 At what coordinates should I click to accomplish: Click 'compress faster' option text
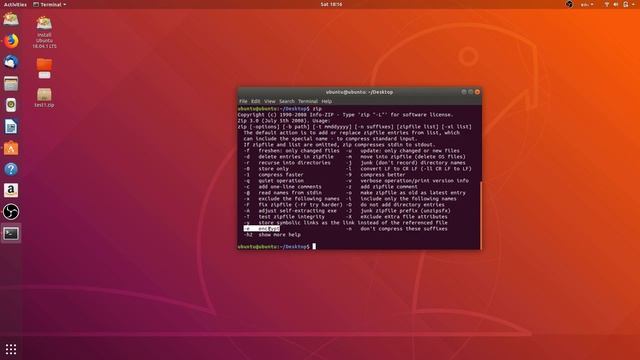coord(281,175)
